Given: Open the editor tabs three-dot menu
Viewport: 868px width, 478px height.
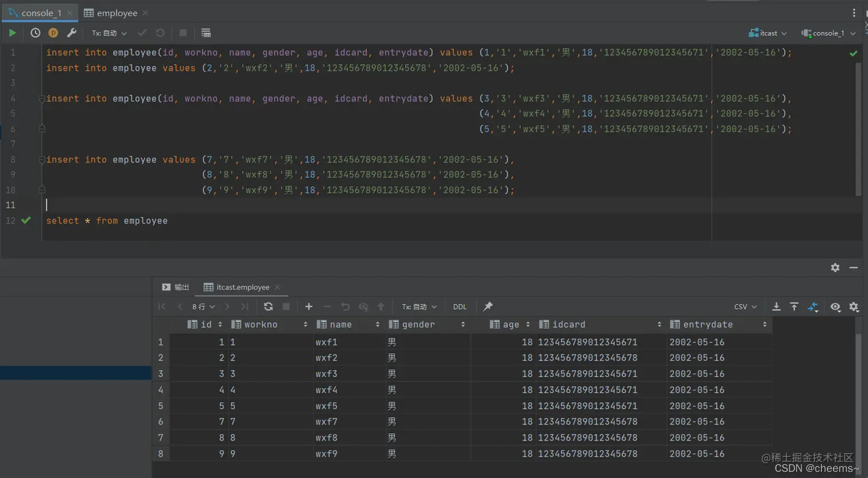Looking at the screenshot, I should [854, 13].
